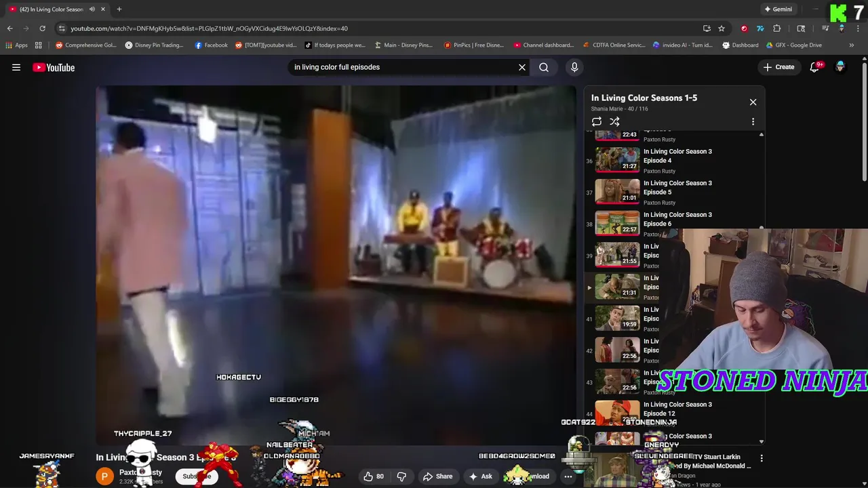Start voice search with the microphone
Image resolution: width=868 pixels, height=488 pixels.
point(574,67)
